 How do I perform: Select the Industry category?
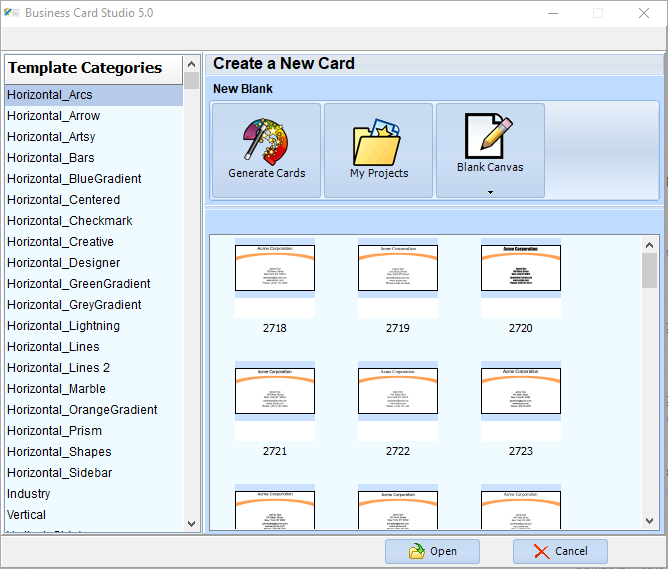point(94,494)
